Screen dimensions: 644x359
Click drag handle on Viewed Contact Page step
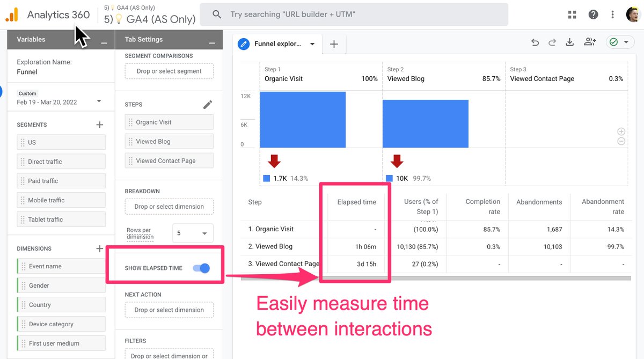tap(130, 160)
